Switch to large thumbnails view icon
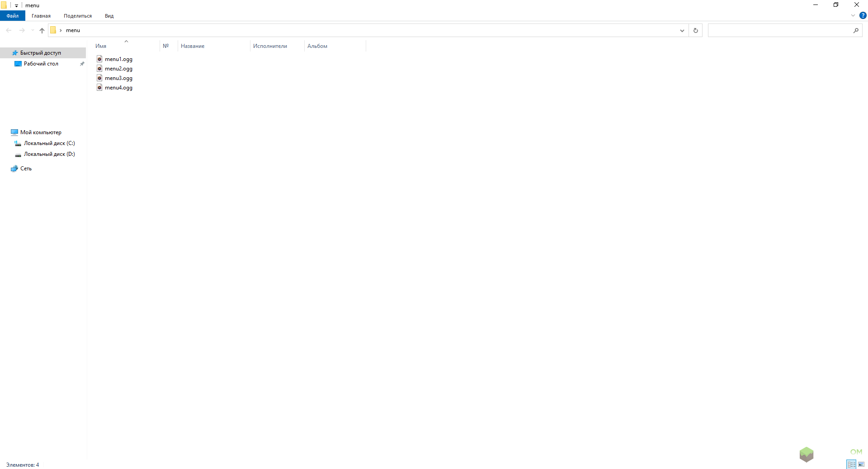The image size is (868, 469). pyautogui.click(x=861, y=464)
